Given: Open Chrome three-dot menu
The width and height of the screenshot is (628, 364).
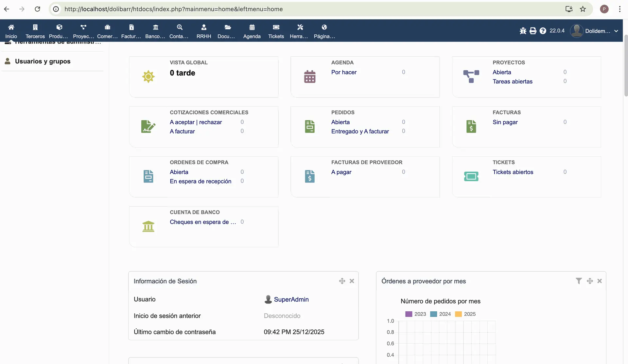Looking at the screenshot, I should click(619, 9).
